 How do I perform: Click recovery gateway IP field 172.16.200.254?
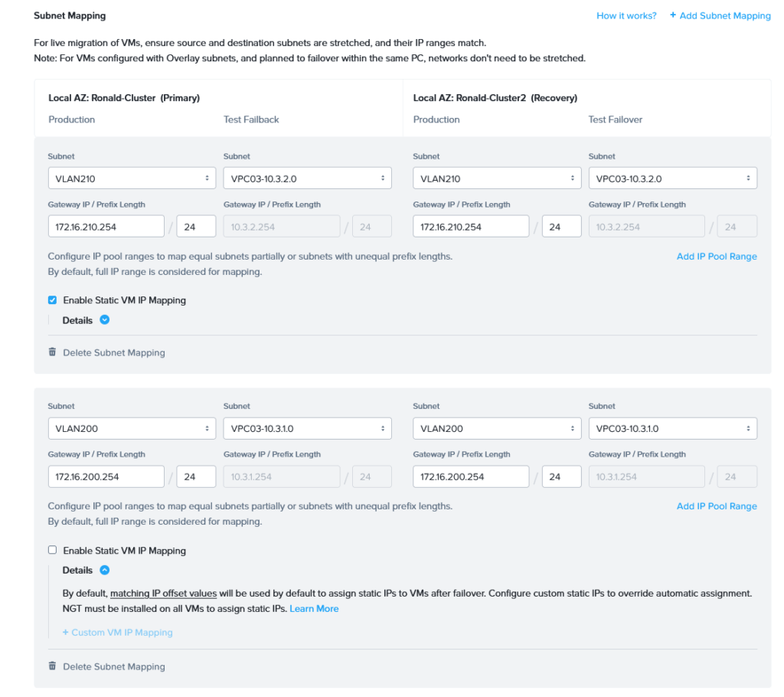click(x=471, y=476)
